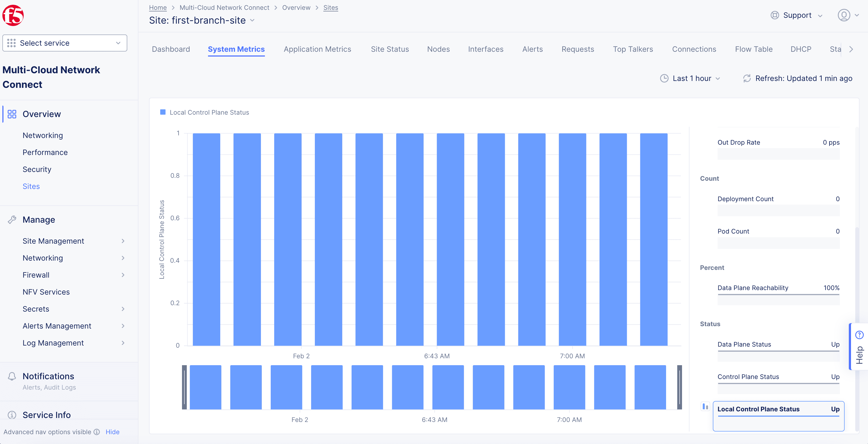This screenshot has width=868, height=444.
Task: Open Performance in the sidebar
Action: coord(45,153)
